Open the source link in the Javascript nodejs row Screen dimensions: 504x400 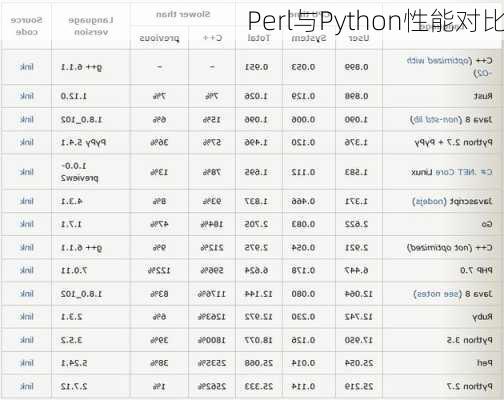27,201
